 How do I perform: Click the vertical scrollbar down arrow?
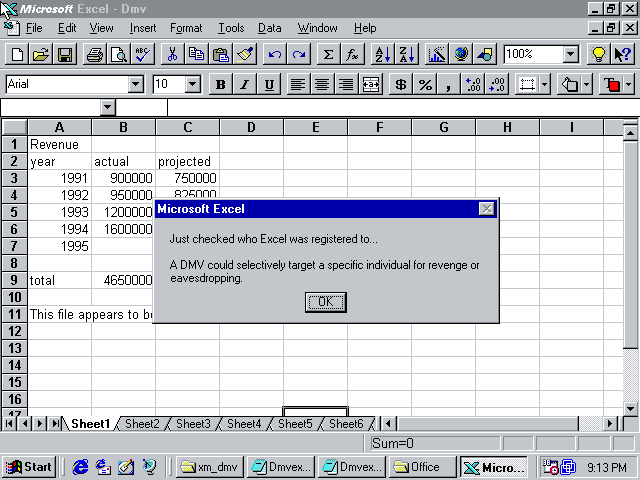coord(630,408)
